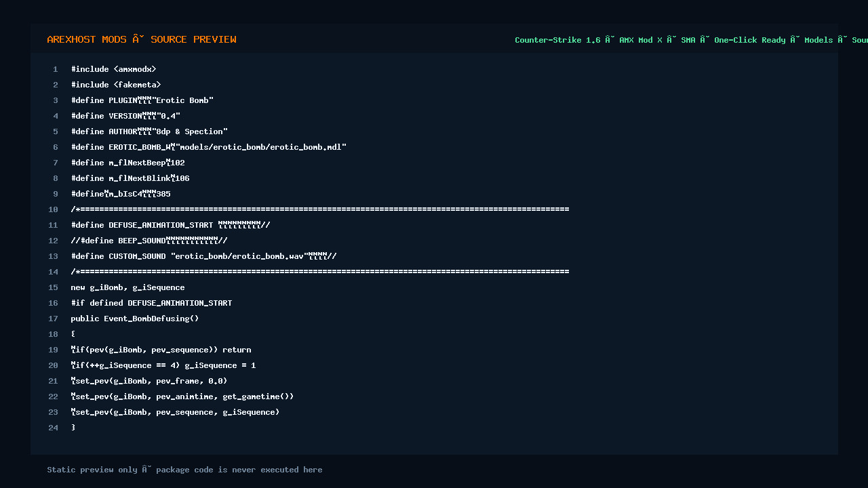Viewport: 868px width, 488px height.
Task: Select the "public Event_BombDefusing()" line
Action: pyautogui.click(x=135, y=319)
